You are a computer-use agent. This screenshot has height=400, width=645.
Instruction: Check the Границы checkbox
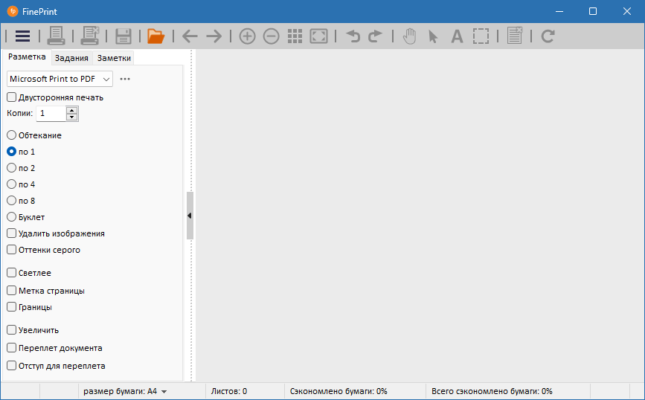click(x=12, y=307)
